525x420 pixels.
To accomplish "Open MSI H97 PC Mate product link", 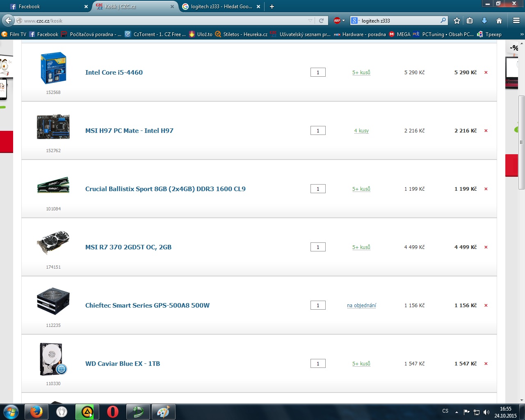I will pos(129,131).
